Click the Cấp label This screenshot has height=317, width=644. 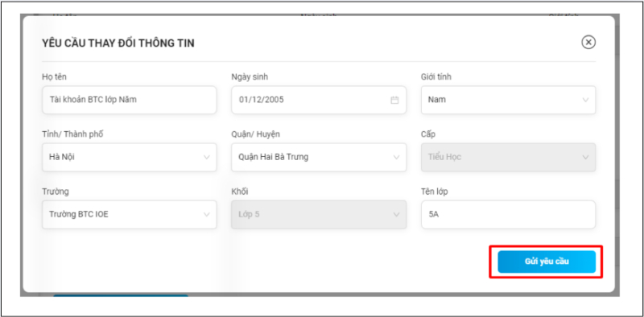[428, 134]
